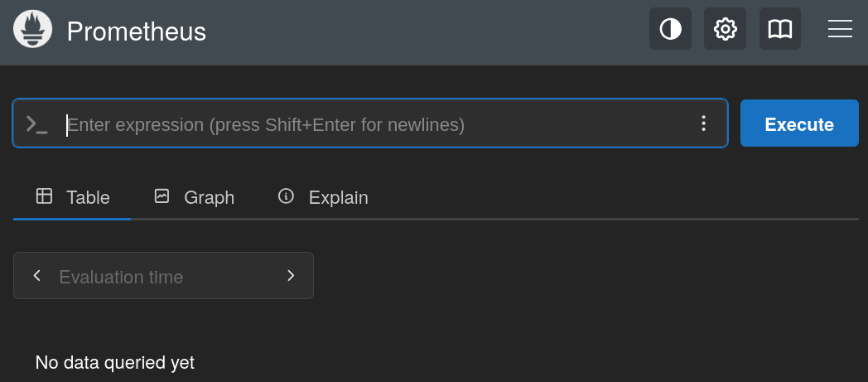Screen dimensions: 868x382
Task: Click the Prometheus flame logo
Action: coord(33,31)
